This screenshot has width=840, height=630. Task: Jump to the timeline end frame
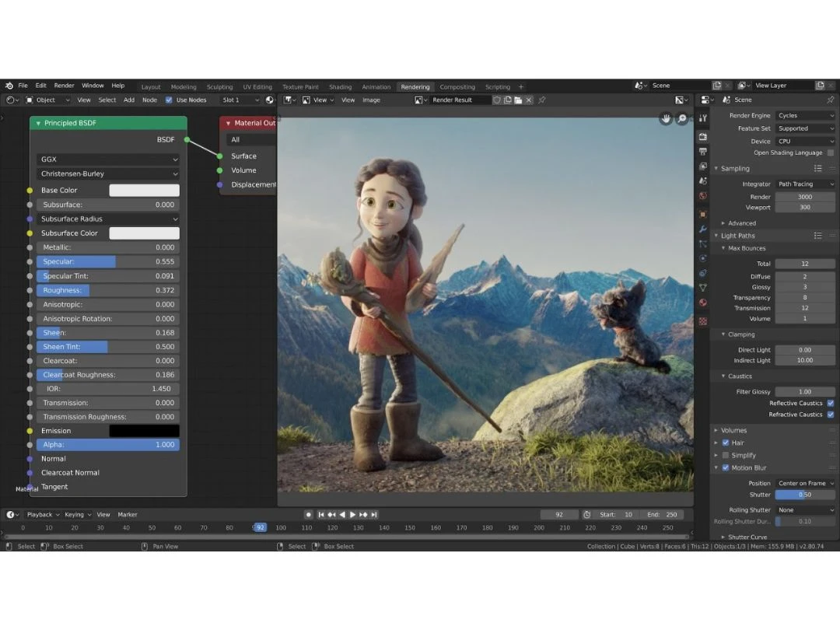[x=374, y=514]
